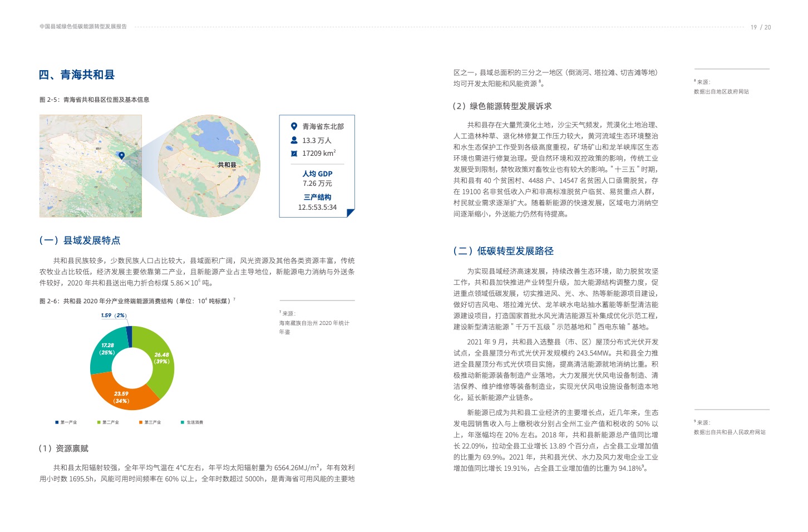The image size is (808, 532).
Task: Click the 中国县域绿色低碳能源转型发展报告 header title
Action: pyautogui.click(x=83, y=27)
